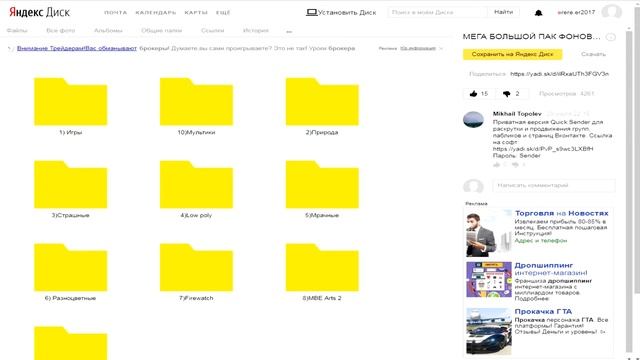Click the ad dropdown arrow near Реклама

[x=441, y=49]
